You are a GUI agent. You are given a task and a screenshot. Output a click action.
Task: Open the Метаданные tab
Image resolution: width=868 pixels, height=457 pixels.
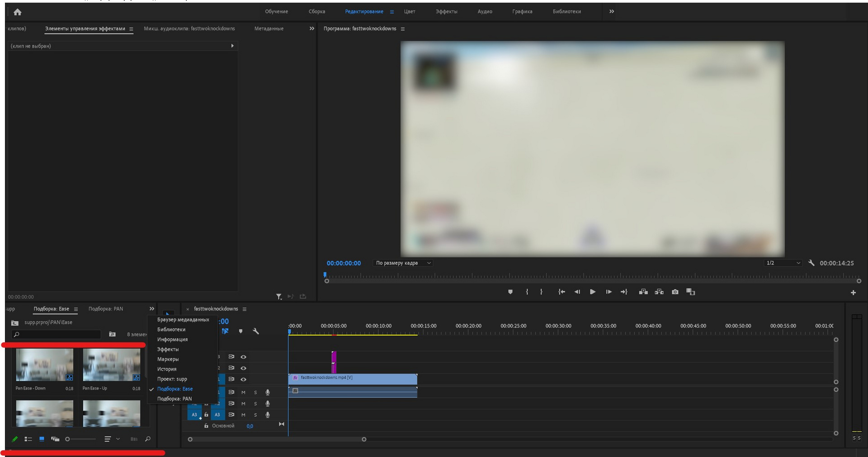[269, 29]
